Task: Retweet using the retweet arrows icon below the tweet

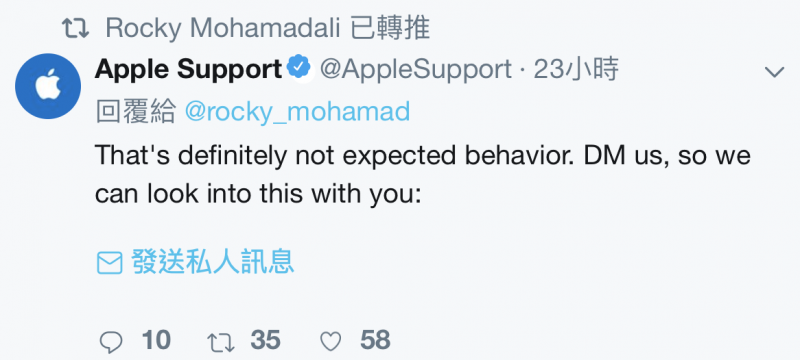Action: (221, 342)
